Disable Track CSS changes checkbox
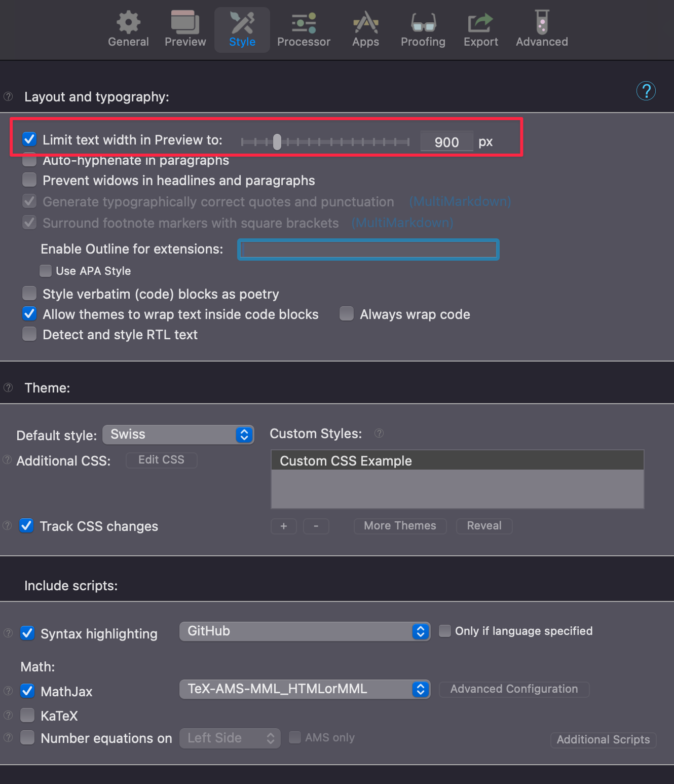 [27, 525]
